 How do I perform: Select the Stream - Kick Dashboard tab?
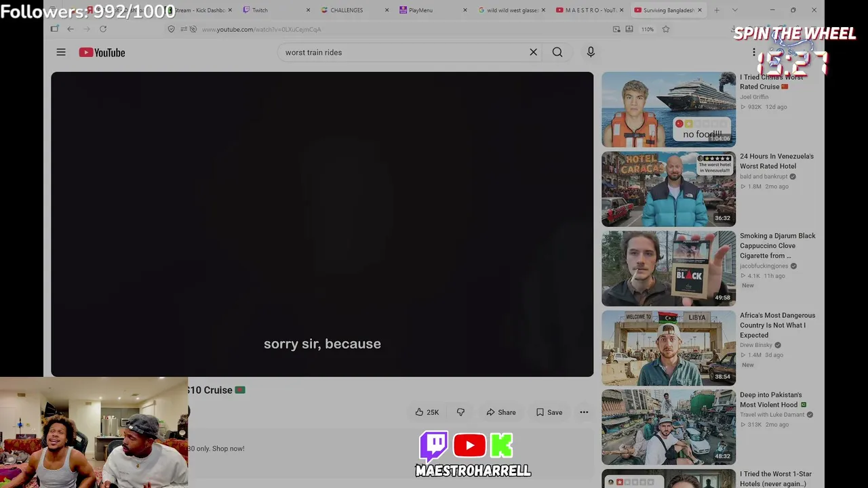(197, 10)
